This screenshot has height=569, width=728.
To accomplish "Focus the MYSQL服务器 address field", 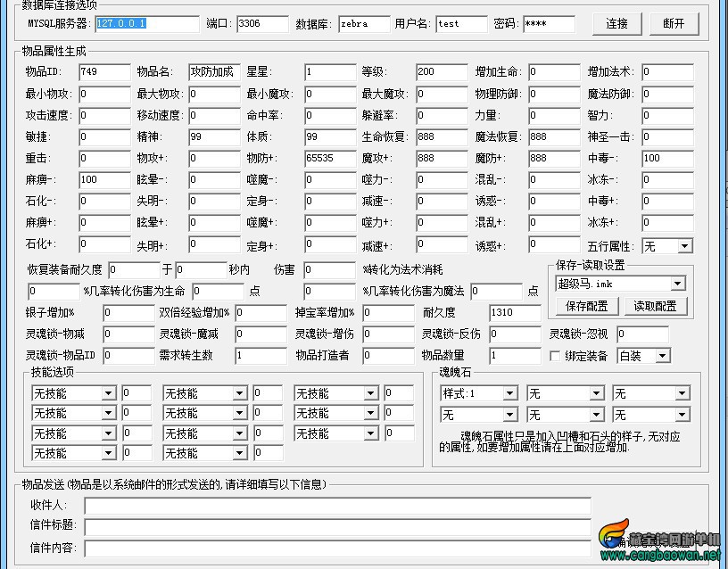I will coord(147,24).
